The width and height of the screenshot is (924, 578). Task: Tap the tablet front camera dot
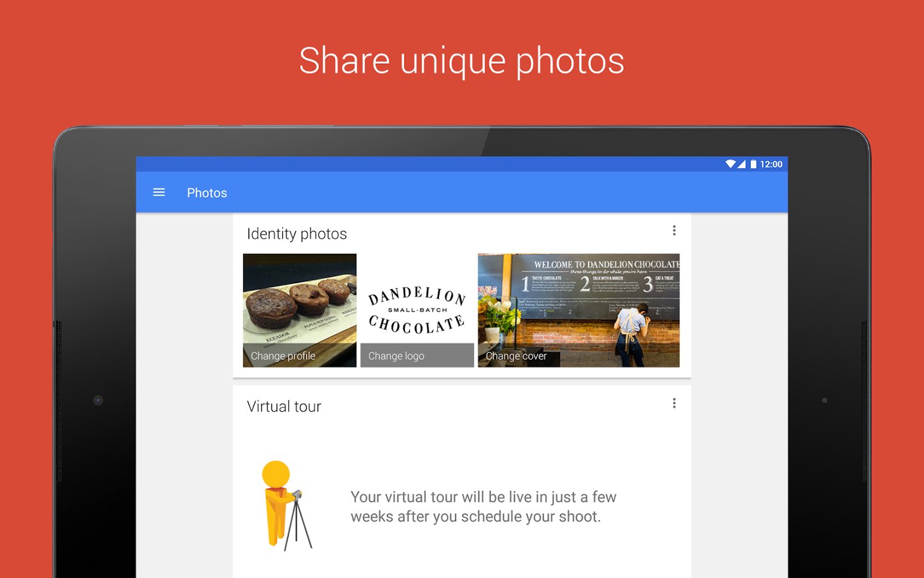(98, 400)
